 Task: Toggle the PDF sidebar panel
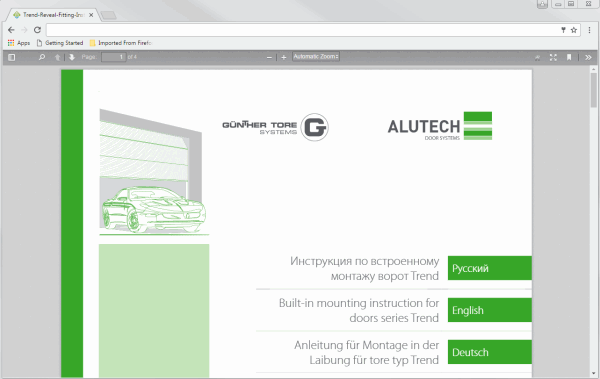click(12, 57)
